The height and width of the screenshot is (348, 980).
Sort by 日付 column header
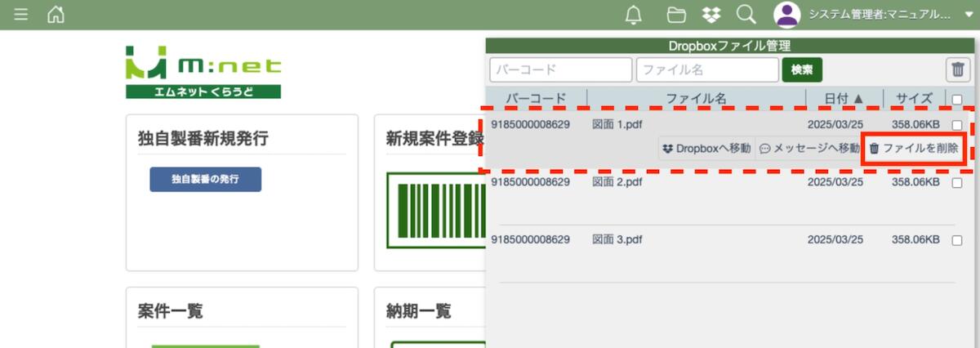[844, 99]
